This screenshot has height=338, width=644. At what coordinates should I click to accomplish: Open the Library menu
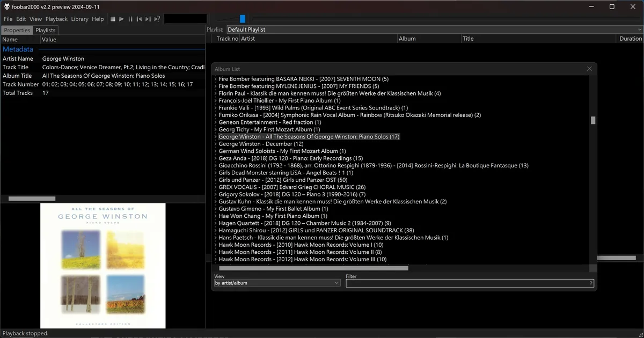coord(79,19)
